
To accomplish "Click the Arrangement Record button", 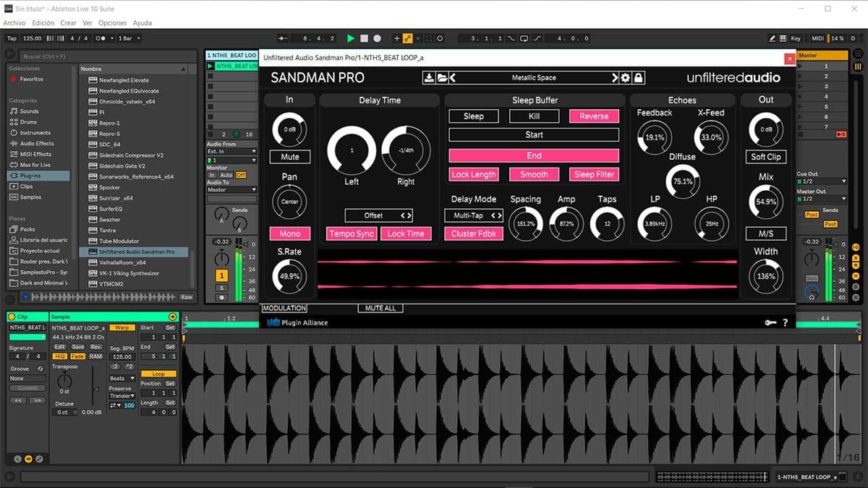I will [x=378, y=38].
